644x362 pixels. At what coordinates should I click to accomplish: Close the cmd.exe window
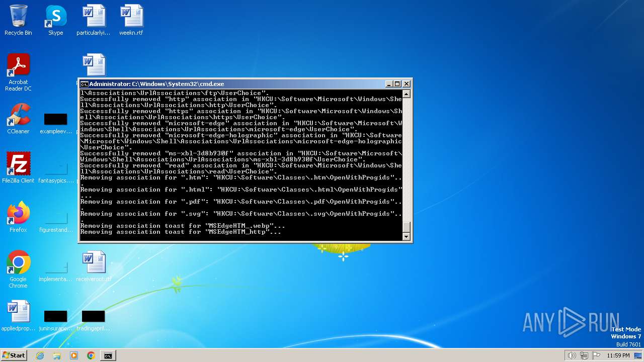click(407, 84)
